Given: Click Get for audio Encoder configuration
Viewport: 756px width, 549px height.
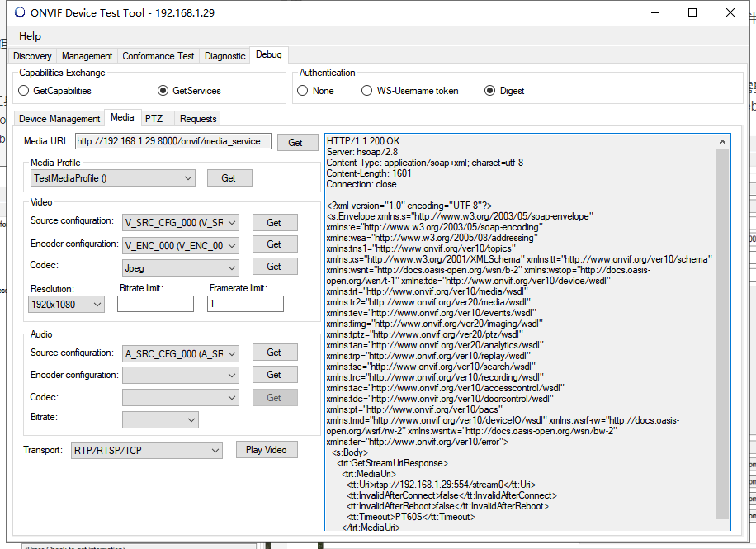Looking at the screenshot, I should [274, 374].
